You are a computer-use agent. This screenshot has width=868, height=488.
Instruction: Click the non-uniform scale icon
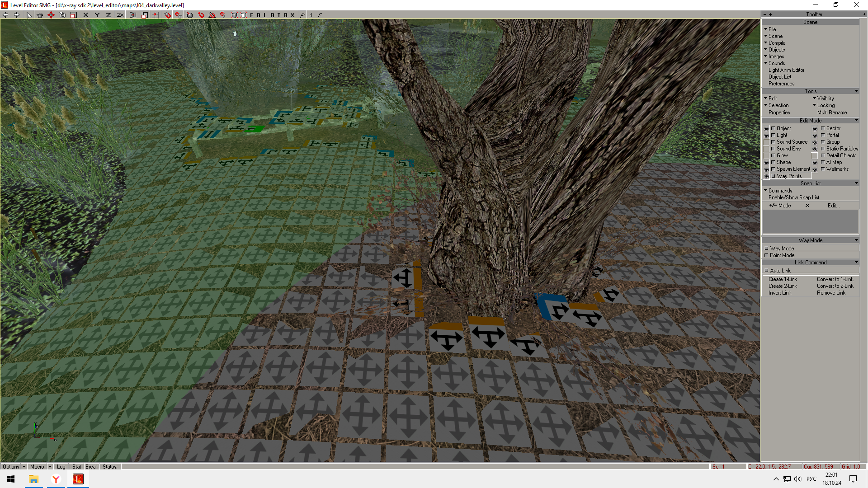pyautogui.click(x=144, y=15)
